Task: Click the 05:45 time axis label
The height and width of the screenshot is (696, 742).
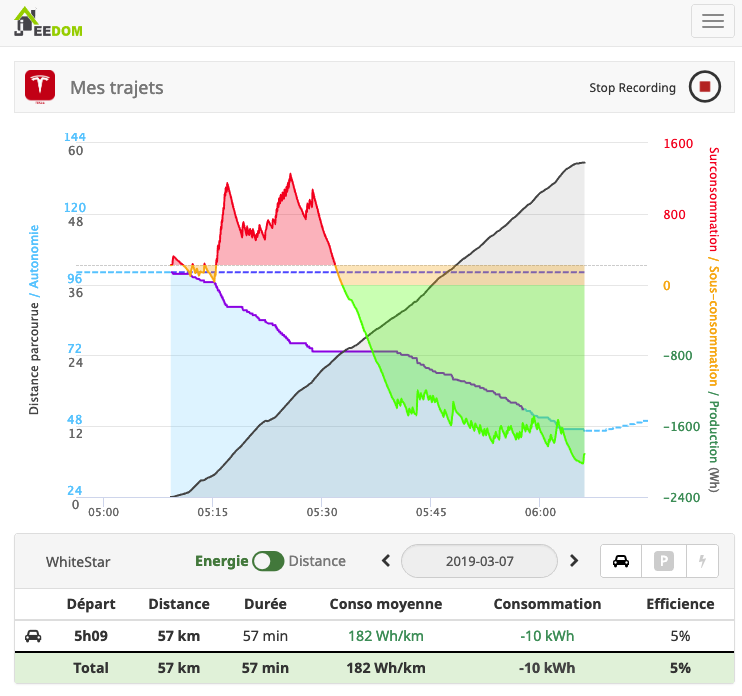Action: pos(431,512)
